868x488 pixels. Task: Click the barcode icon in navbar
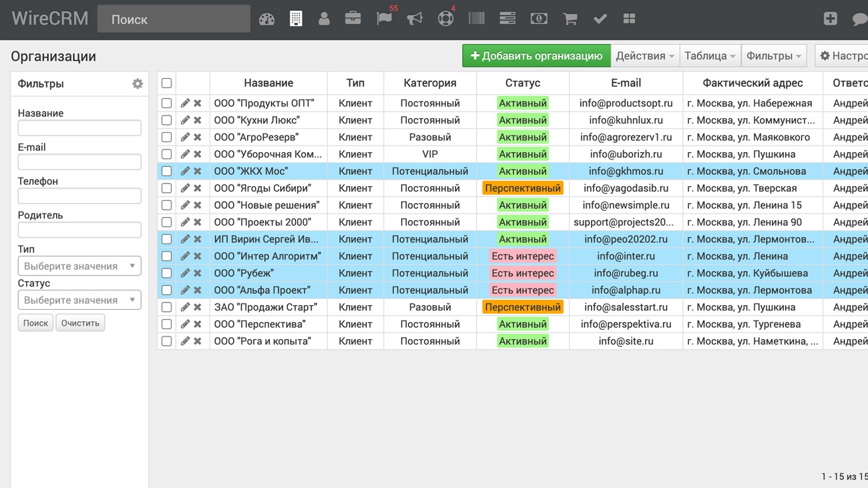pos(476,19)
